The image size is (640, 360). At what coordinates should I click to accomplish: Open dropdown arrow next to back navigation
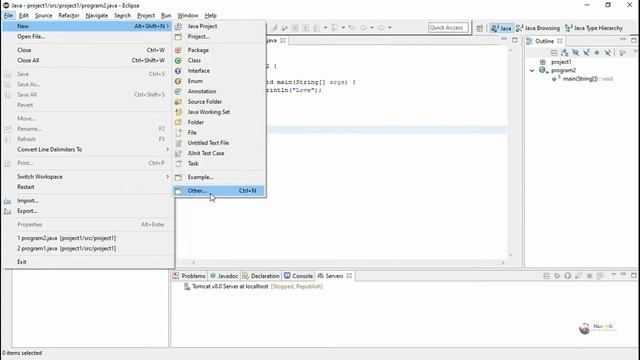click(x=372, y=28)
